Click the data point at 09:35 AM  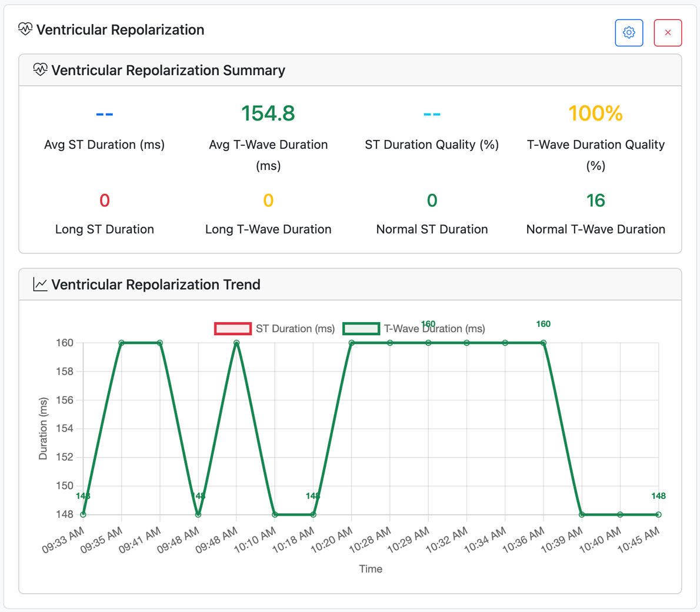pyautogui.click(x=121, y=343)
